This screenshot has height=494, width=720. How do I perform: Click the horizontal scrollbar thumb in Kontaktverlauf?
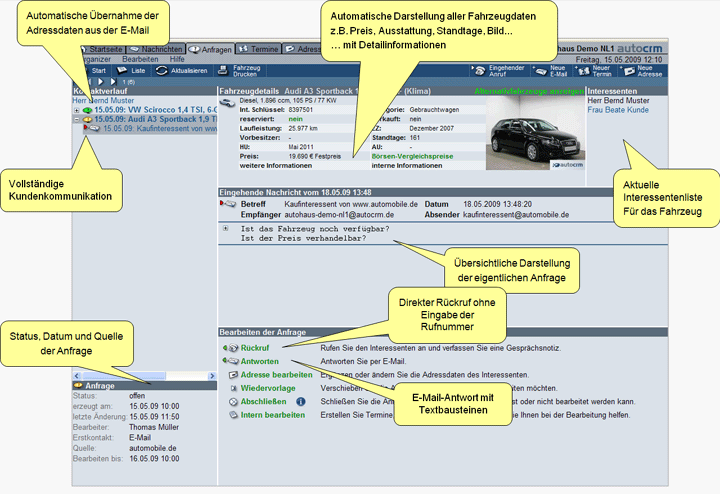click(x=124, y=376)
